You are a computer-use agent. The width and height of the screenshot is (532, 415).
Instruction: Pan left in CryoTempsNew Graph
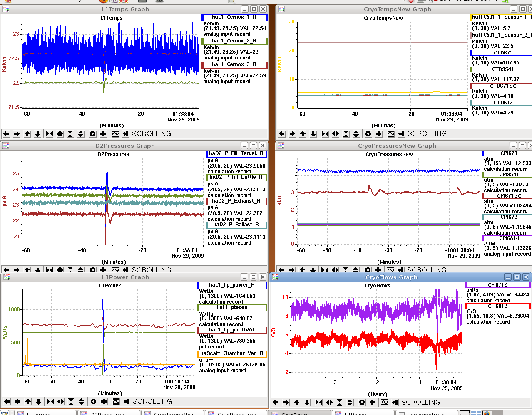282,134
